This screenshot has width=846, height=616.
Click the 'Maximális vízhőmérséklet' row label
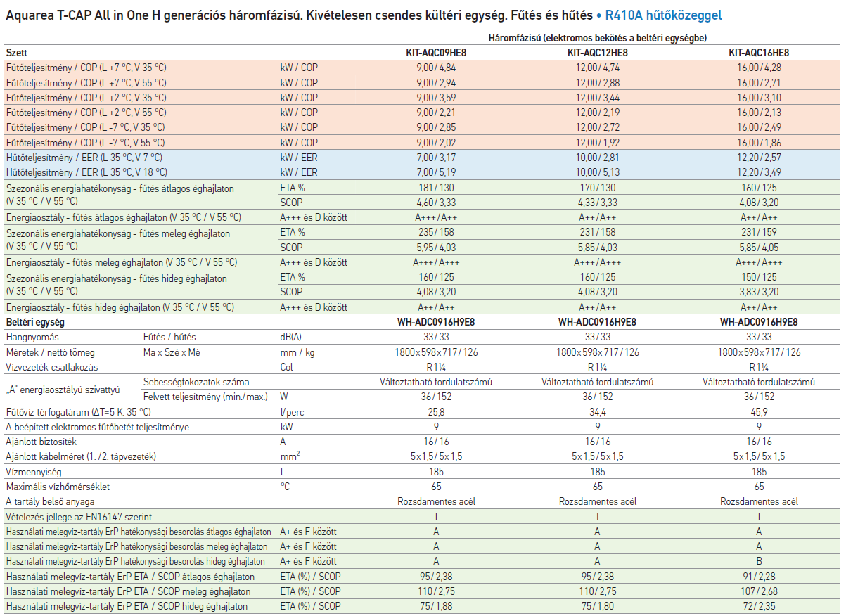(x=58, y=487)
